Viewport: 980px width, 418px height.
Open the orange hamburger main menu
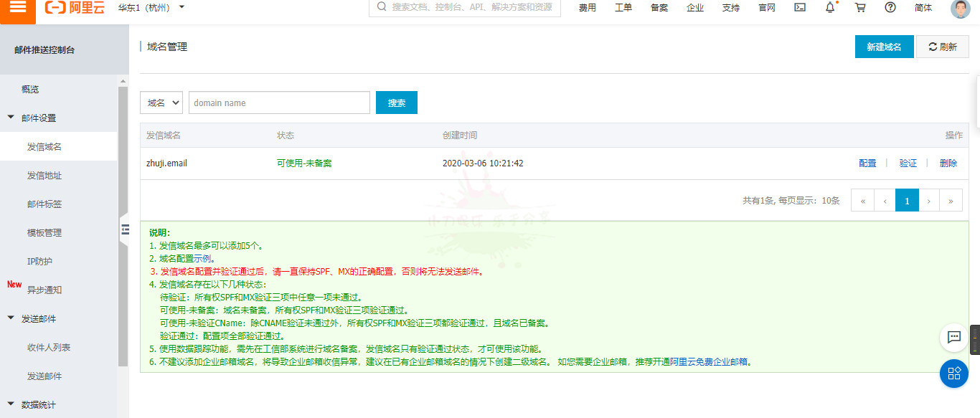point(18,9)
